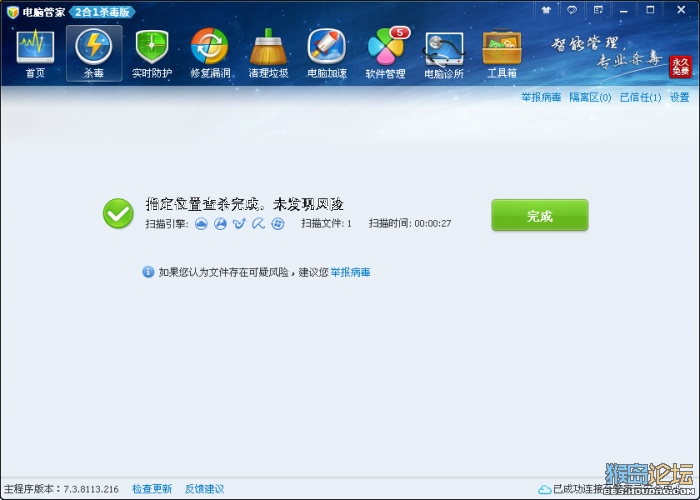Open 已信任(1) trusted list link
Viewport: 700px width, 500px height.
(x=640, y=97)
